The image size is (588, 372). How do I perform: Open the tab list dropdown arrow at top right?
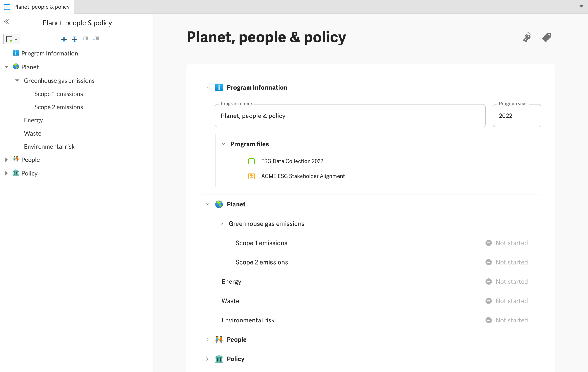581,6
